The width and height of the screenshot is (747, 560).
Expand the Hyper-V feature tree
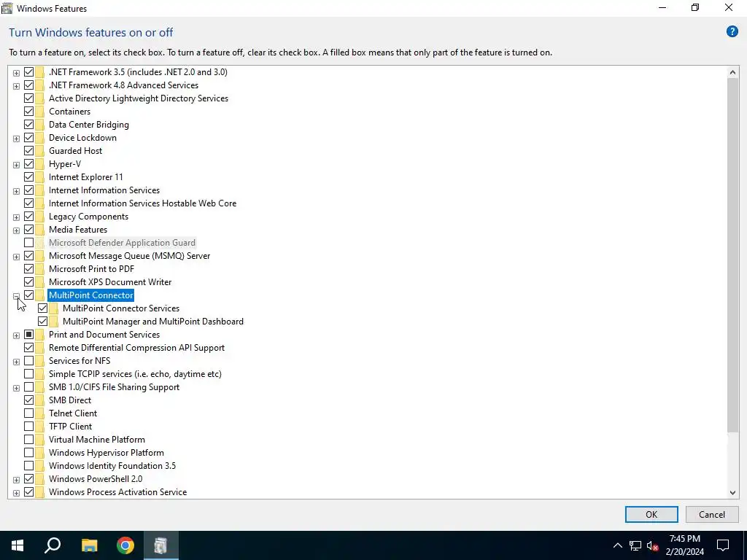[x=16, y=165]
